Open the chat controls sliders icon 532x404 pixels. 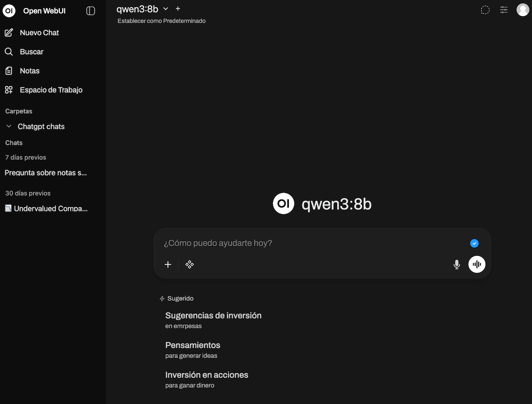tap(504, 10)
